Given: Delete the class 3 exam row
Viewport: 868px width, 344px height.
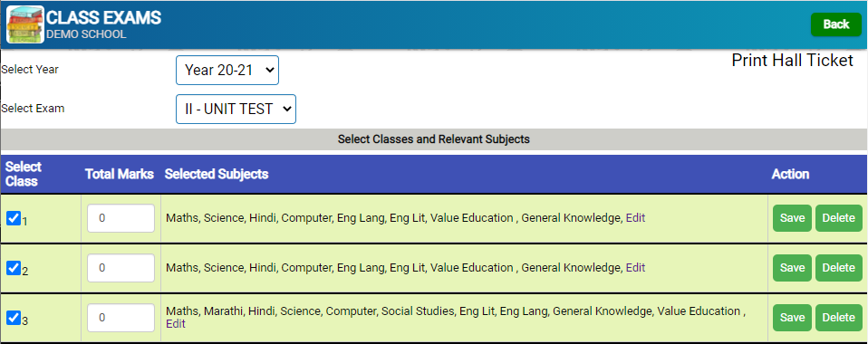Looking at the screenshot, I should coord(839,318).
